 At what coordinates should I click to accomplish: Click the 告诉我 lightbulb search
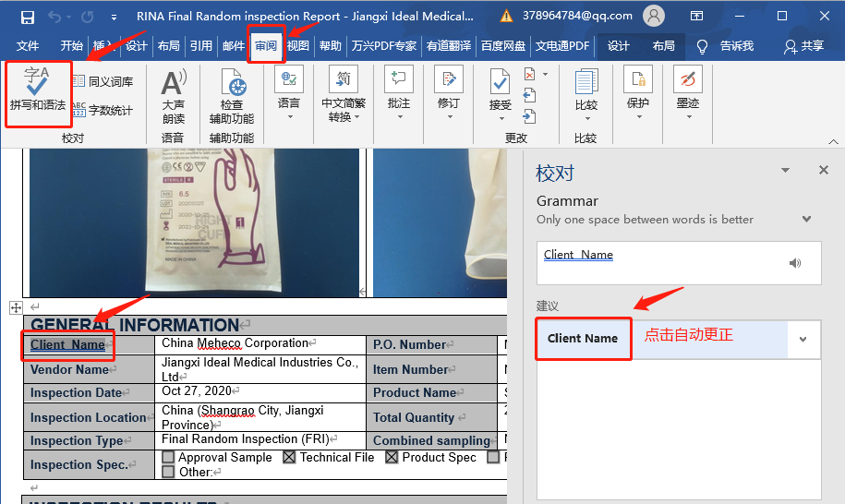point(725,46)
